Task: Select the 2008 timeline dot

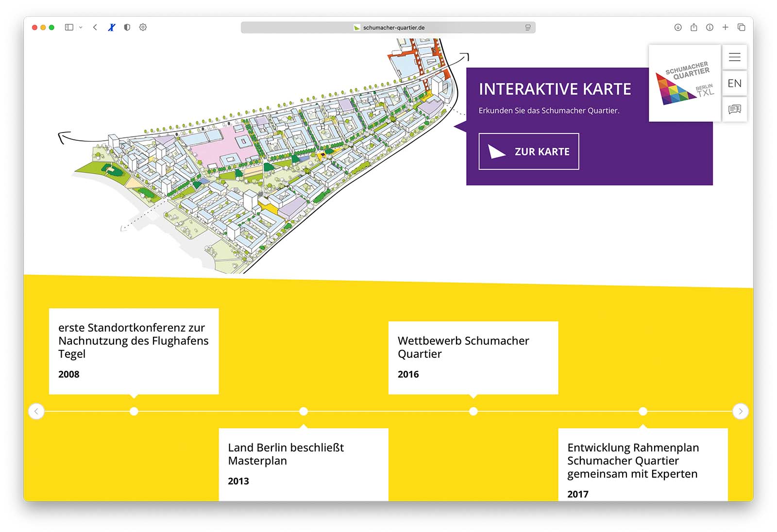Action: [134, 411]
